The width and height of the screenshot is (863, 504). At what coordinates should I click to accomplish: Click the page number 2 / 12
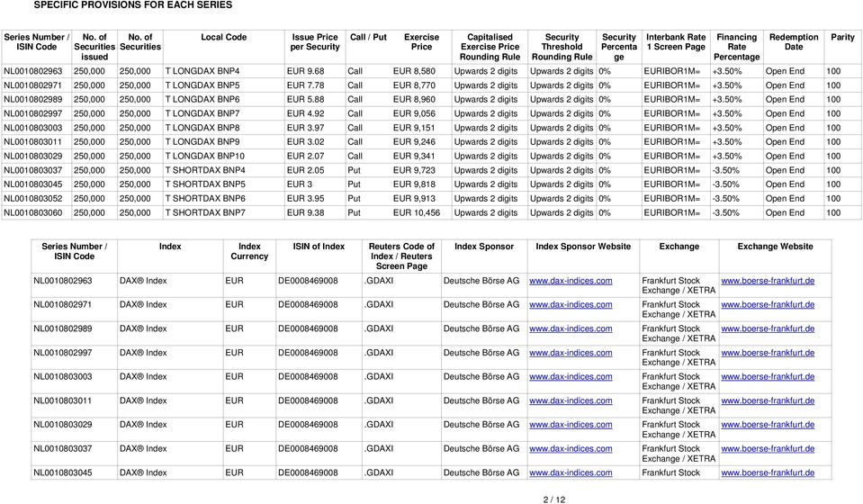coord(554,499)
